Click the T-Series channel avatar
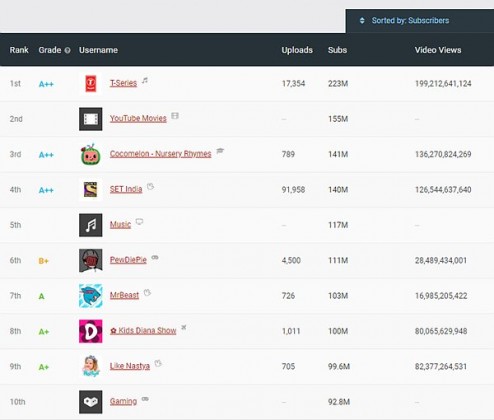494x420 pixels. [91, 83]
